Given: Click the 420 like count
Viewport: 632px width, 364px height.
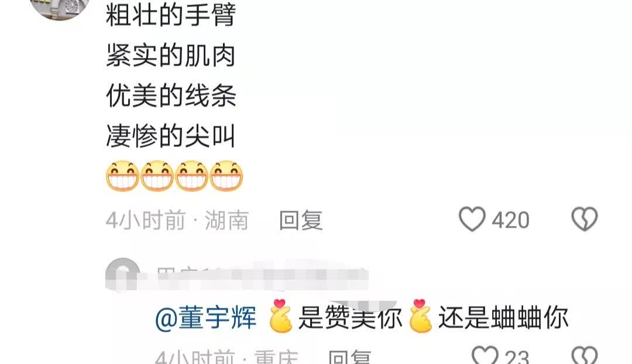Looking at the screenshot, I should (510, 221).
